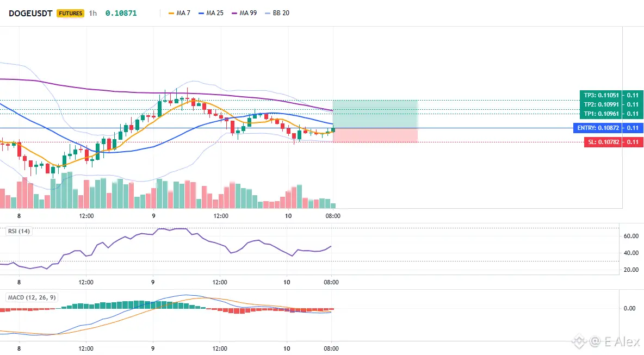Click the 08:00 label on price chart axis
This screenshot has height=355, width=644.
[x=333, y=216]
